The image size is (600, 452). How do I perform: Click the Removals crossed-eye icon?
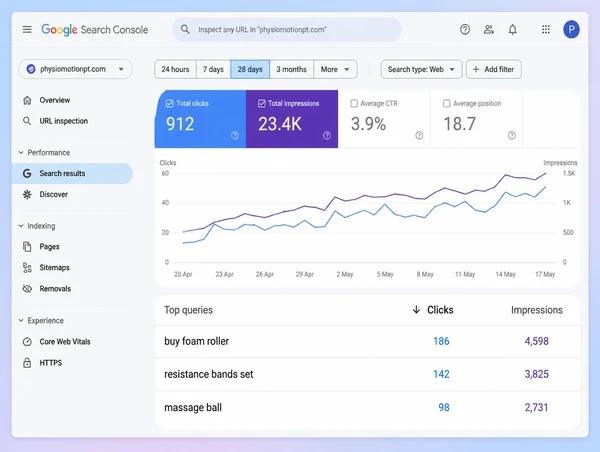click(x=27, y=289)
